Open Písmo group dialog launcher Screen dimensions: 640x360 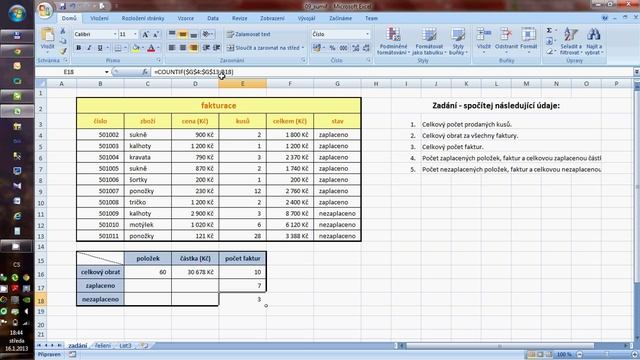(159, 60)
